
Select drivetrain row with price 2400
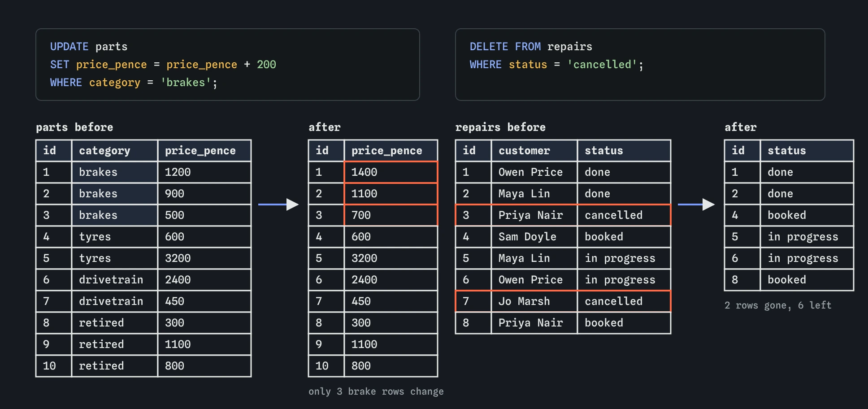coord(143,280)
